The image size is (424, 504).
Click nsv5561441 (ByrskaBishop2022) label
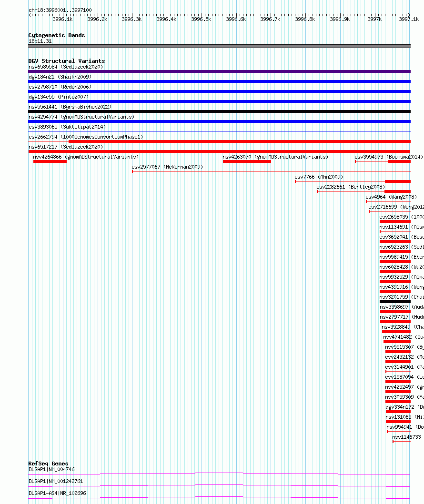(70, 107)
